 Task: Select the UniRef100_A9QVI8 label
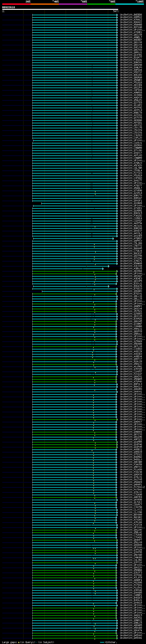click(131, 98)
